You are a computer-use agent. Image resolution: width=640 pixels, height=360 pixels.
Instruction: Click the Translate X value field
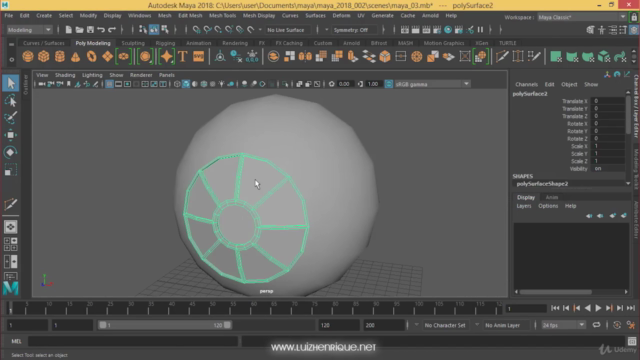[x=608, y=101]
